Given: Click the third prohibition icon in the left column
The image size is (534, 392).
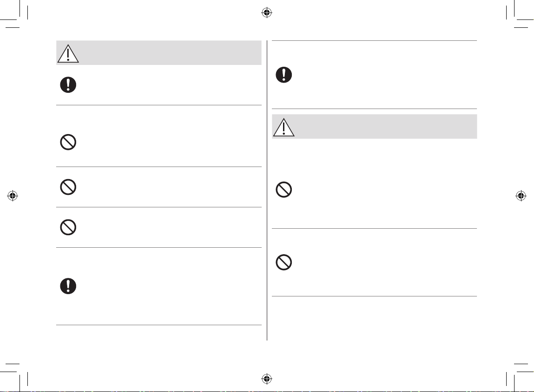Looking at the screenshot, I should [68, 227].
